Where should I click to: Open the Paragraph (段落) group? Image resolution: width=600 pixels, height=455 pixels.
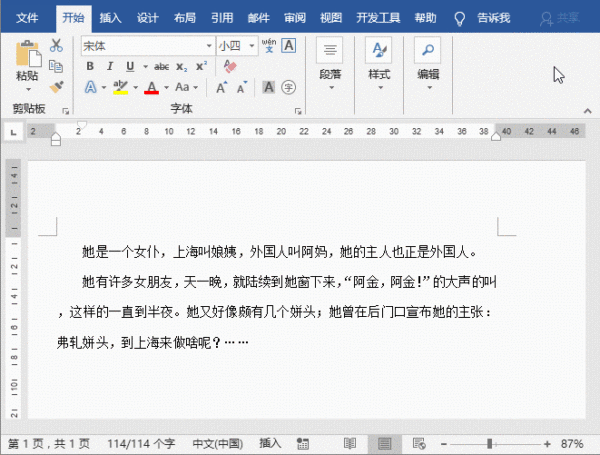click(330, 64)
